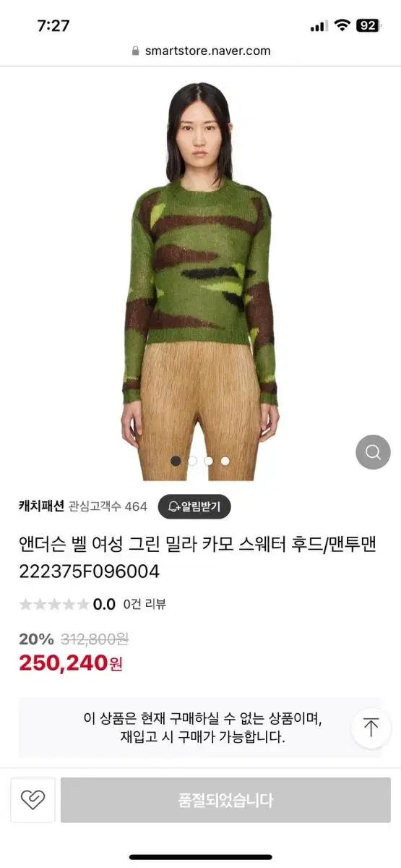
Task: Tap the cellular signal bars icon
Action: tap(319, 26)
